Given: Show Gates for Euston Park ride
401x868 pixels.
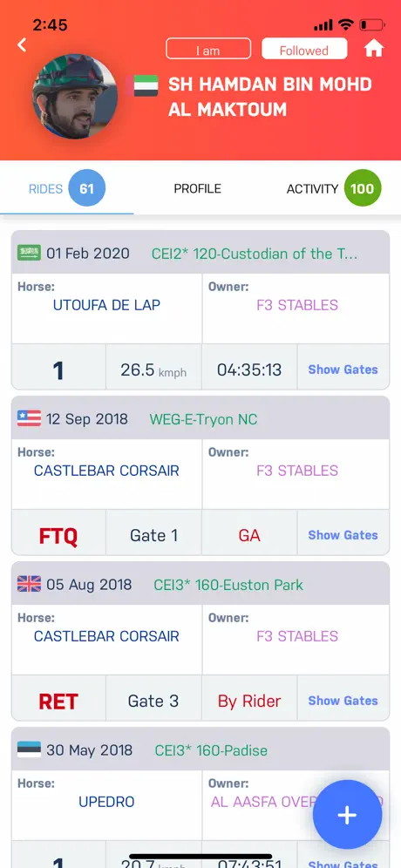Looking at the screenshot, I should [x=343, y=701].
